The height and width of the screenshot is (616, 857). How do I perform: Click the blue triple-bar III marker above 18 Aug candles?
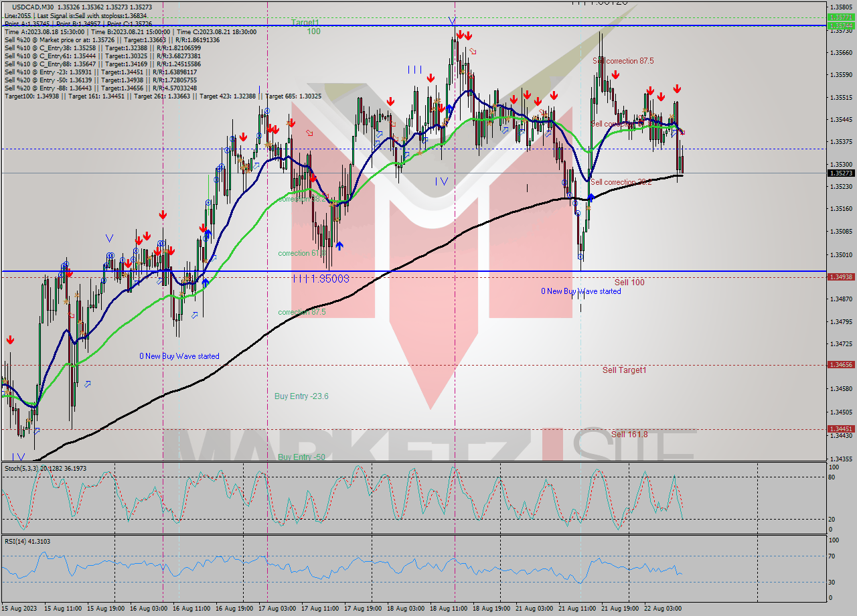coord(413,69)
